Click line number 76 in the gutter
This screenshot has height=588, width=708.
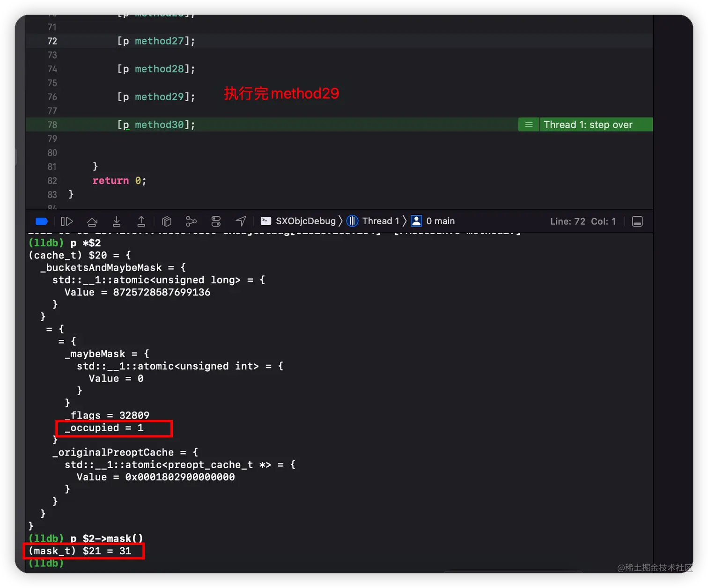[x=52, y=97]
